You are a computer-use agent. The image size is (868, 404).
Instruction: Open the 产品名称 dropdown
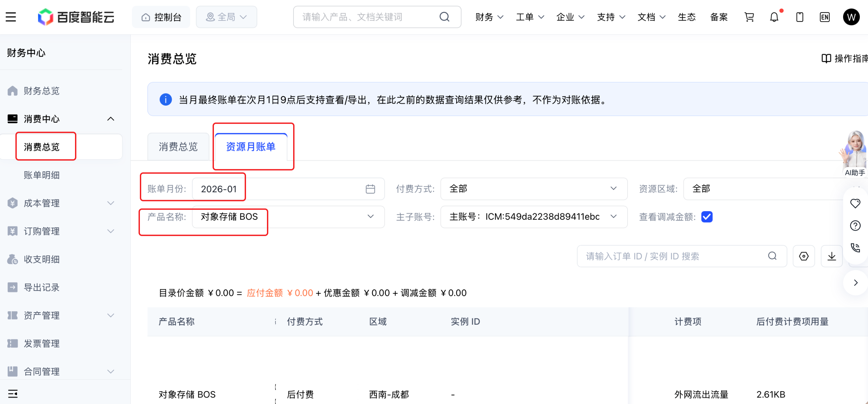[x=288, y=217]
